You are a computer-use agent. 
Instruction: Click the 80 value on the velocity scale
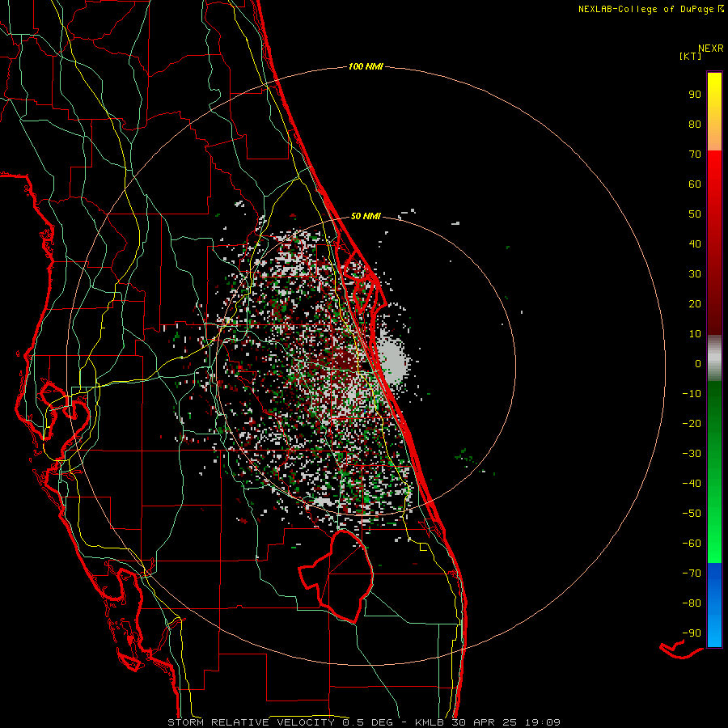click(x=695, y=125)
